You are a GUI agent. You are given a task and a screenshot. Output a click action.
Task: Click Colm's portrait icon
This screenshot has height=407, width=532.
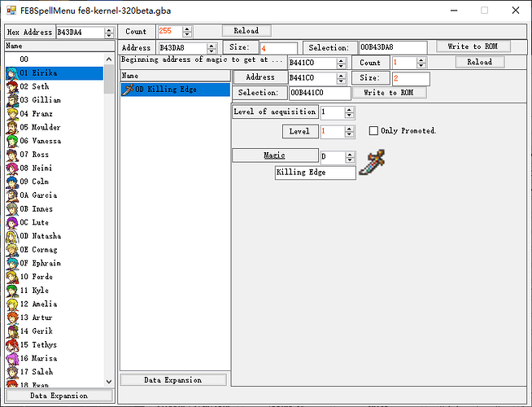[x=12, y=182]
